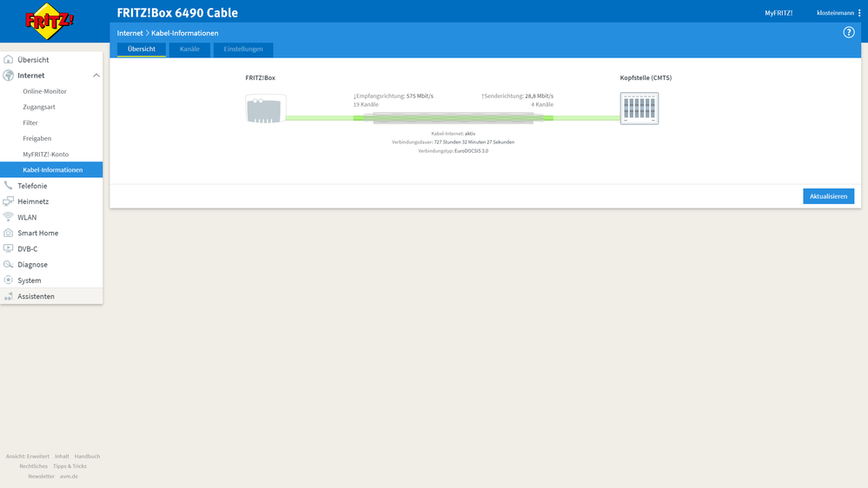Click the FRITZ!Box label above device

(x=260, y=78)
